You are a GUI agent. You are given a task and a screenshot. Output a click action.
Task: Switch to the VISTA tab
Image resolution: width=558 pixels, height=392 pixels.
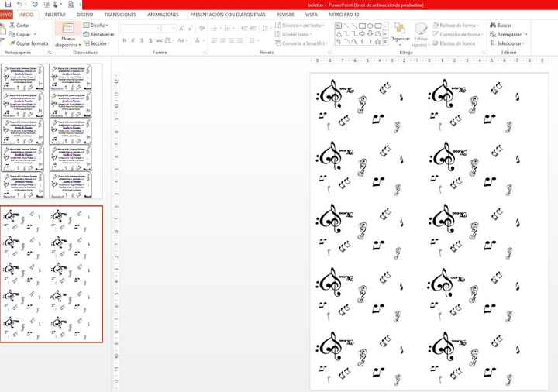(312, 15)
